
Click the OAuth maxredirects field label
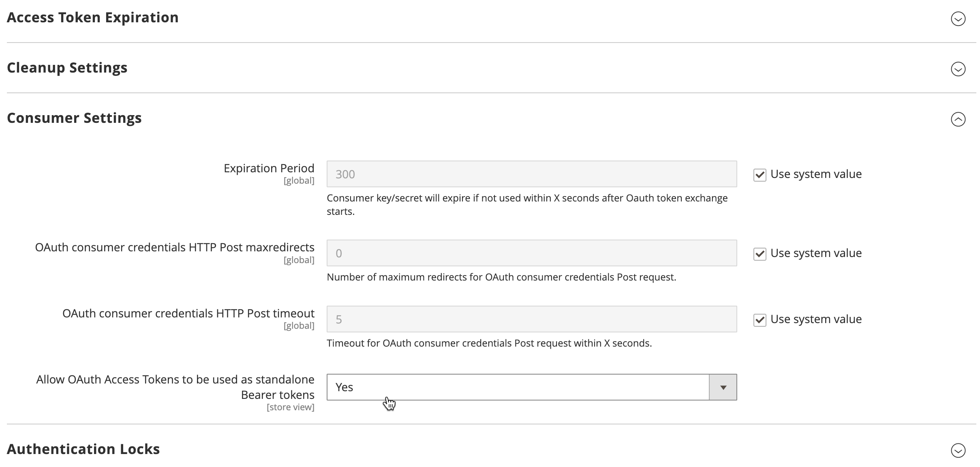(x=175, y=247)
